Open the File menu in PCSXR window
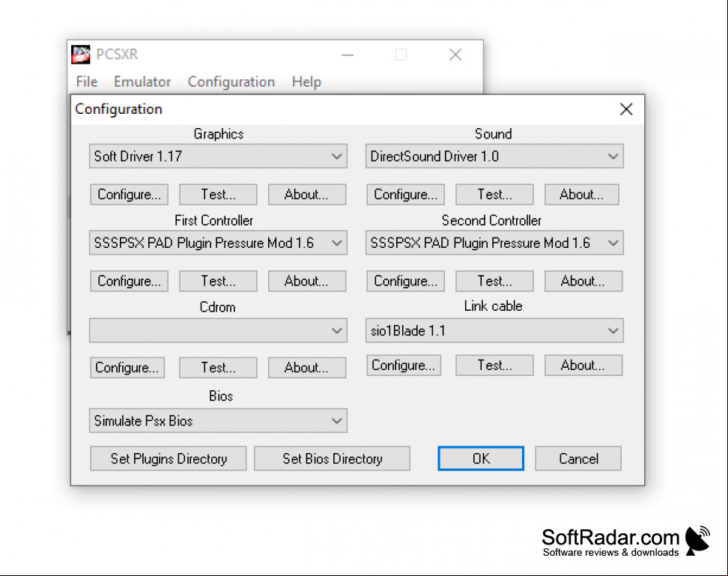This screenshot has width=728, height=576. click(87, 82)
